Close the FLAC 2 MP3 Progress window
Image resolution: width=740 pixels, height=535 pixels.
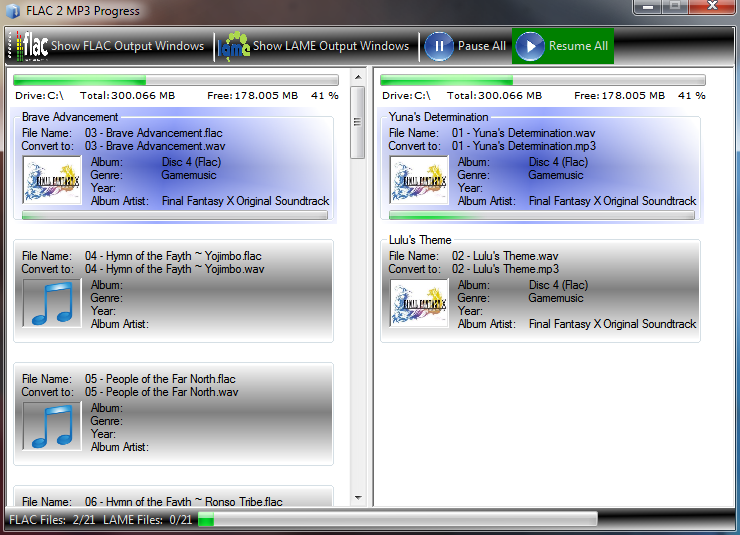point(712,7)
